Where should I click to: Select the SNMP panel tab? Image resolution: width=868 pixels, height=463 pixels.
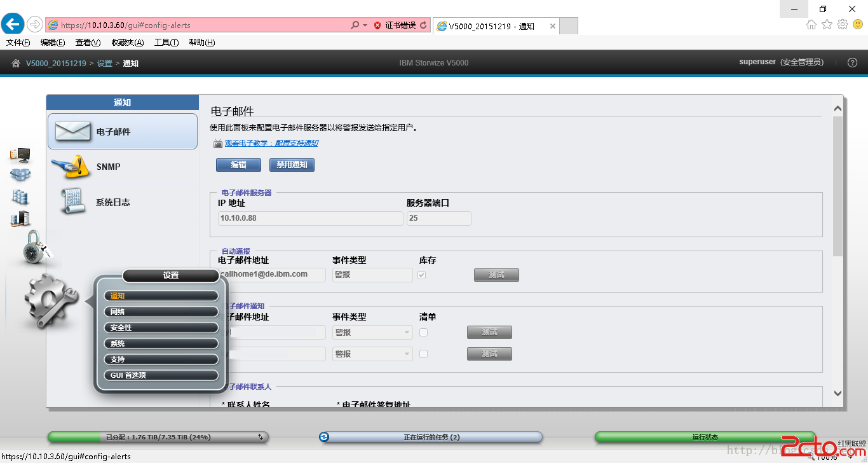pos(123,167)
